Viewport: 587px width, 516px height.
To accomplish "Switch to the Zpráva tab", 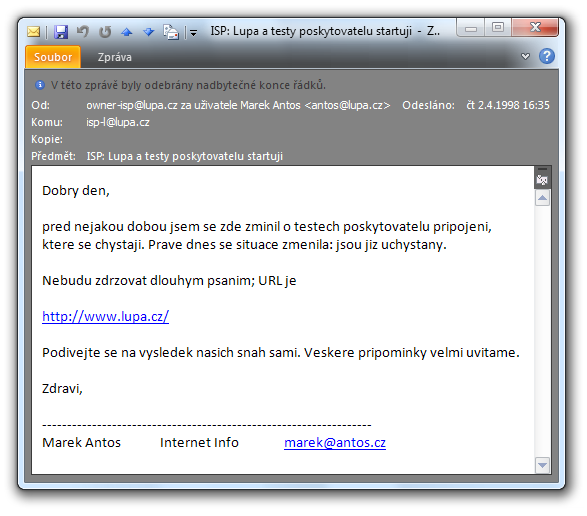I will tap(115, 57).
